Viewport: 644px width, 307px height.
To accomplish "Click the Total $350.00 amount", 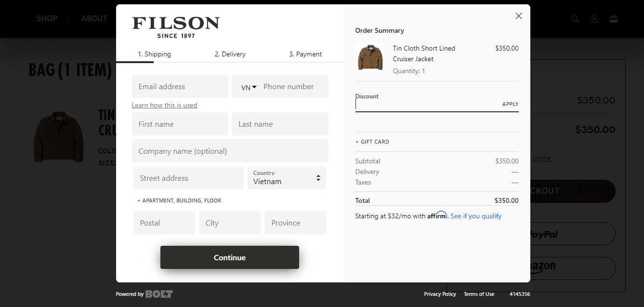I will 506,200.
